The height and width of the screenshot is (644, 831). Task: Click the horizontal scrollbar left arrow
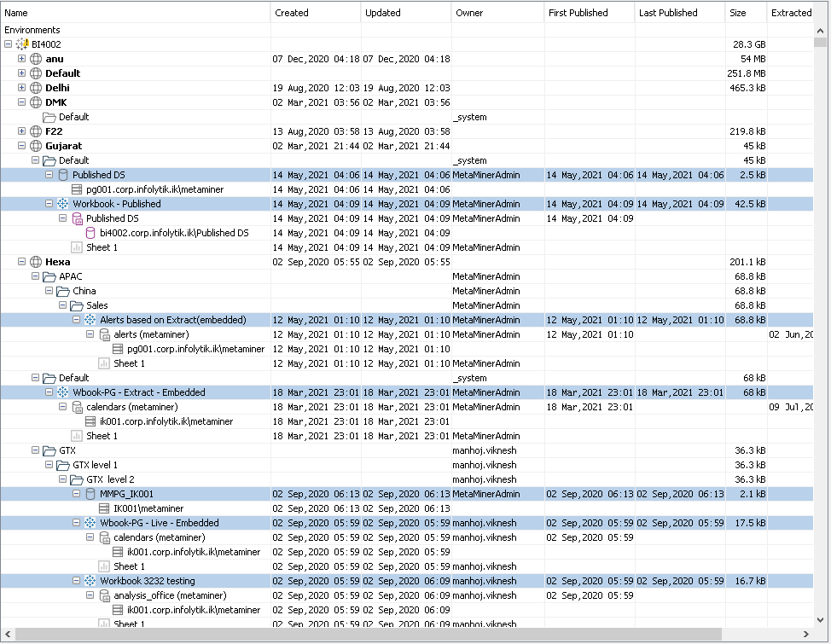pyautogui.click(x=8, y=634)
